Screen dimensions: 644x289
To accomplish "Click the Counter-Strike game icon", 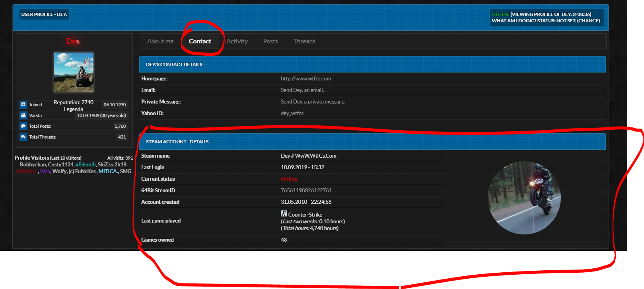I will pos(284,214).
